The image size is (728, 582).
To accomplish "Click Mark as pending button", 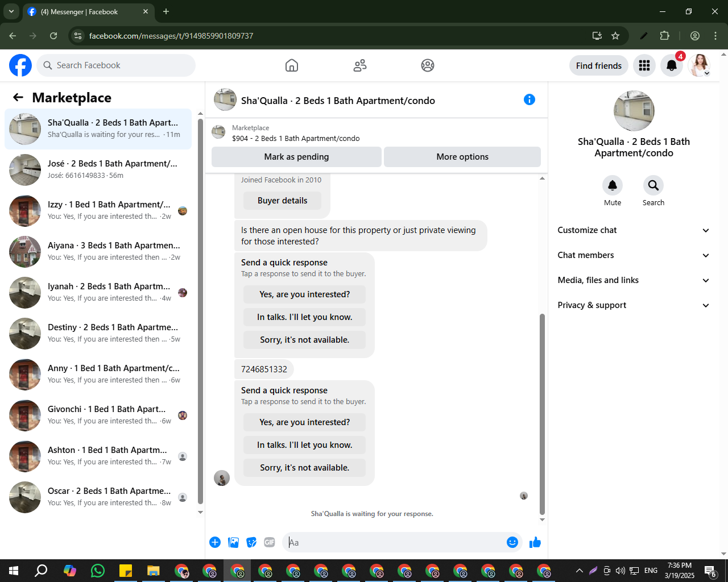I will click(296, 157).
